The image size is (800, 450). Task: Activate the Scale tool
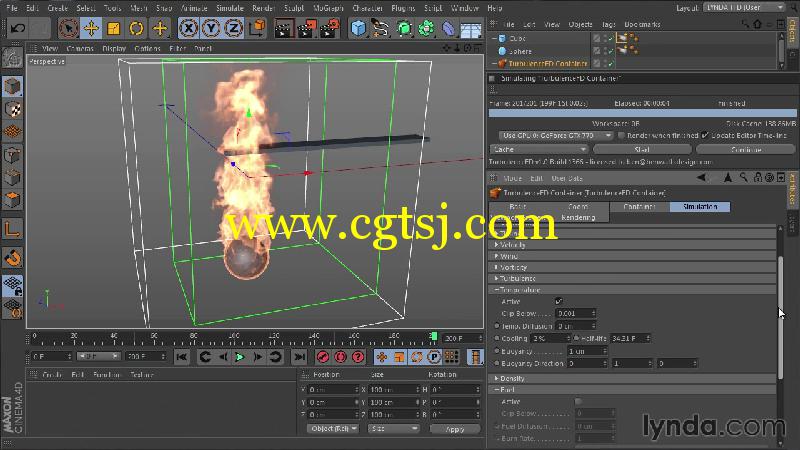tap(113, 28)
